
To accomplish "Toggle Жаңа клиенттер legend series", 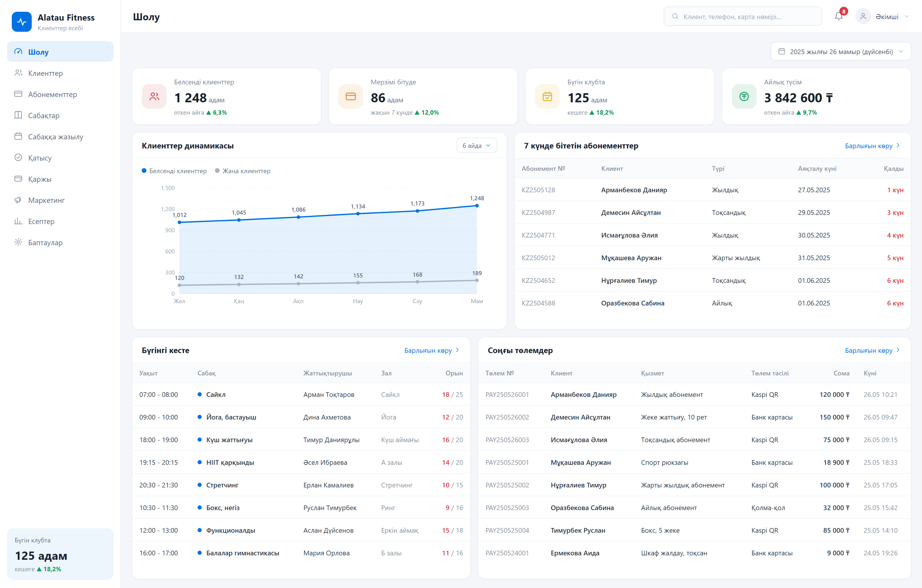I will [243, 171].
